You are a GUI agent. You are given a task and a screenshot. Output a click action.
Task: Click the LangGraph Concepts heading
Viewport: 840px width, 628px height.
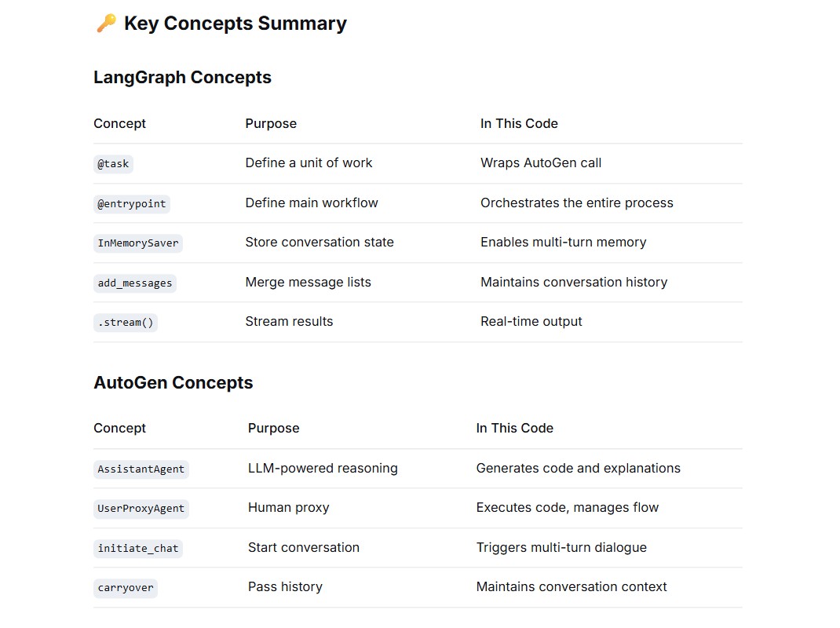tap(183, 78)
